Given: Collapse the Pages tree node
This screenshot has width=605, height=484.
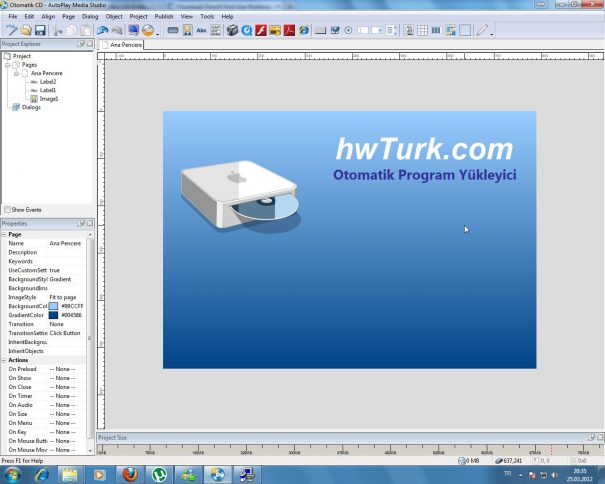Looking at the screenshot, I should [x=7, y=65].
